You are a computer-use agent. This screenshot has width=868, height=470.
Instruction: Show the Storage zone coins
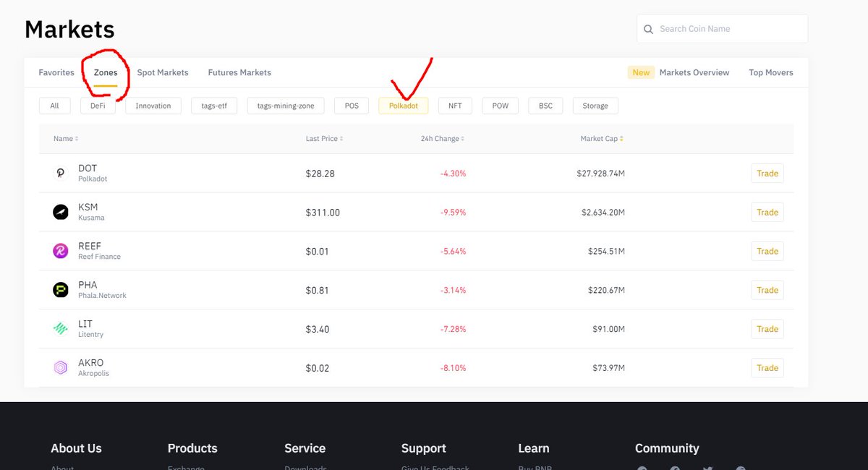(x=595, y=106)
